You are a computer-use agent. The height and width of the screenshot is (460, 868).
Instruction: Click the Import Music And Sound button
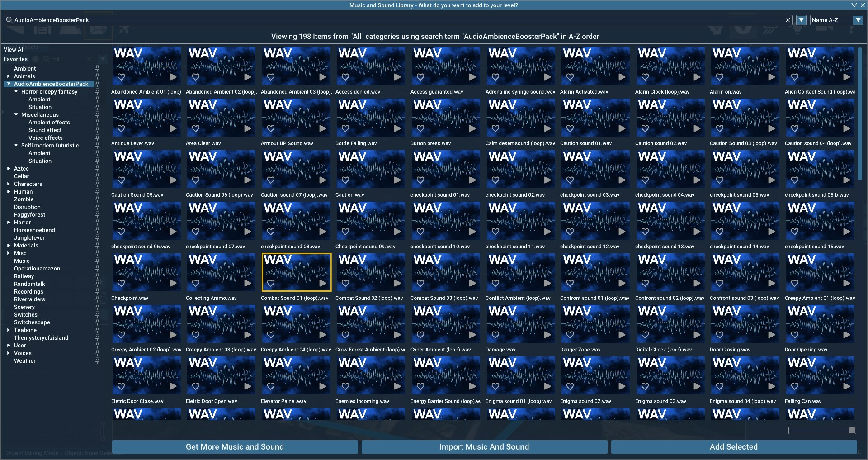[x=484, y=447]
